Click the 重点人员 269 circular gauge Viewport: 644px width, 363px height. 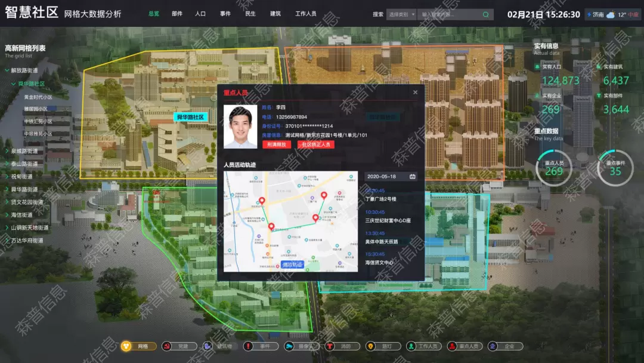(x=553, y=168)
